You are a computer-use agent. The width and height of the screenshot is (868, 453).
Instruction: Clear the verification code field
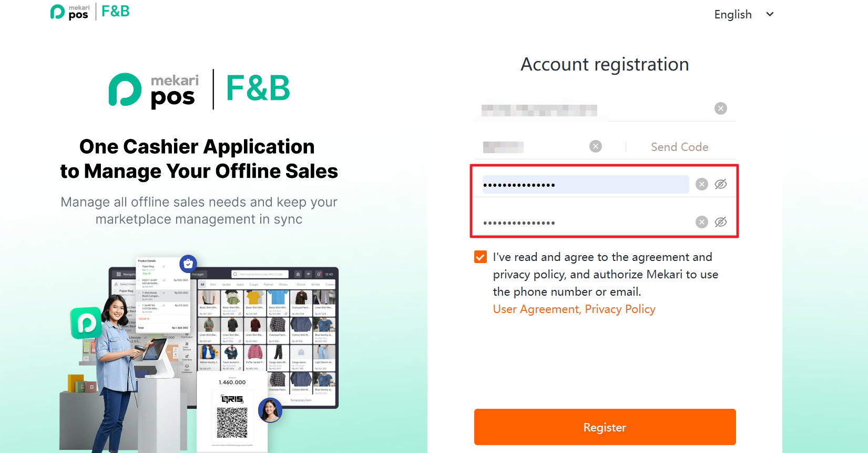(x=595, y=146)
